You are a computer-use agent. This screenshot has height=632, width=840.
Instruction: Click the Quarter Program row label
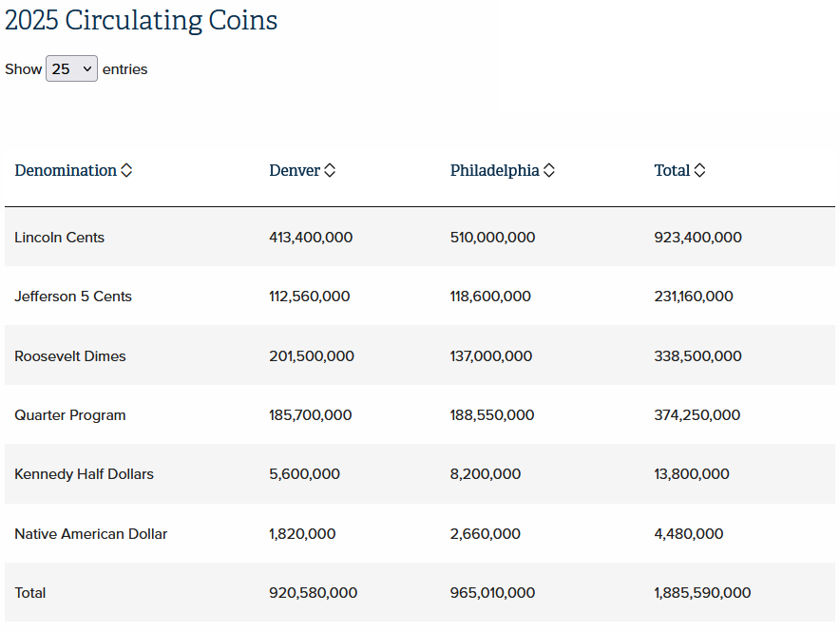pos(70,415)
